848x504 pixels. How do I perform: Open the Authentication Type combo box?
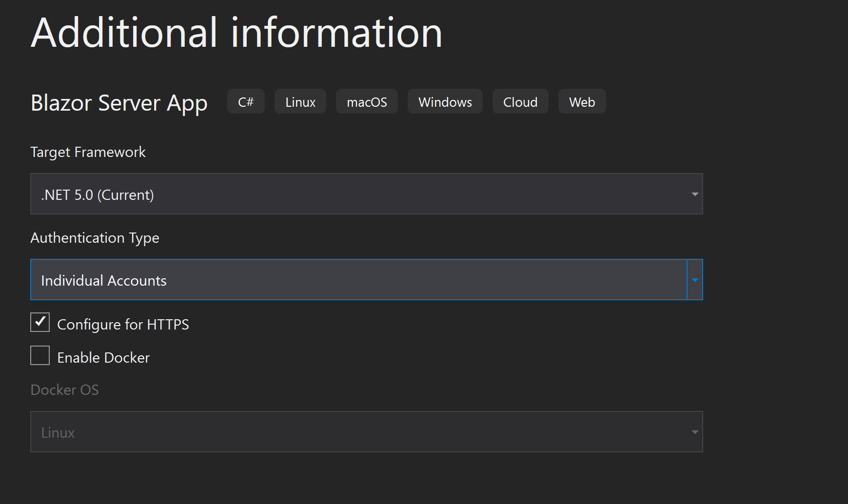[x=366, y=280]
